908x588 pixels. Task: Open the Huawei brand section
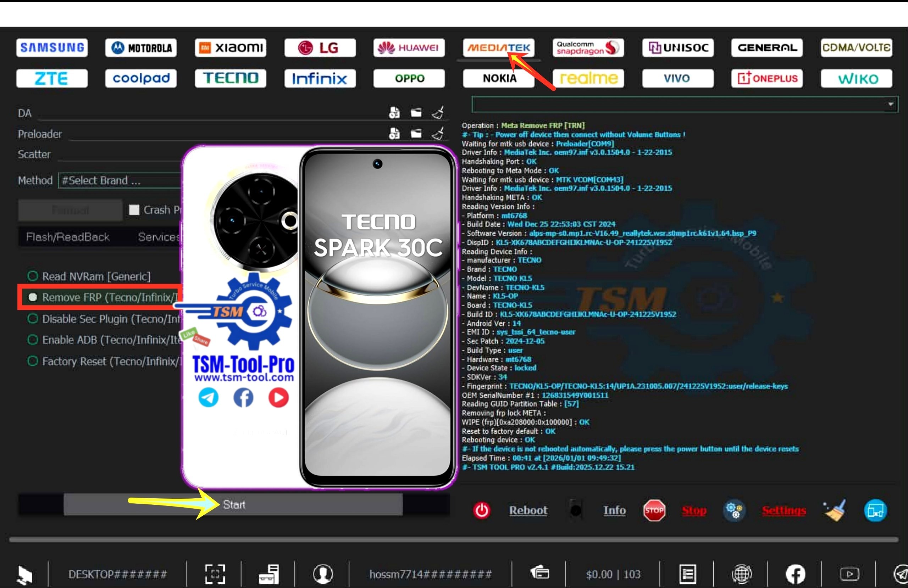click(x=409, y=47)
